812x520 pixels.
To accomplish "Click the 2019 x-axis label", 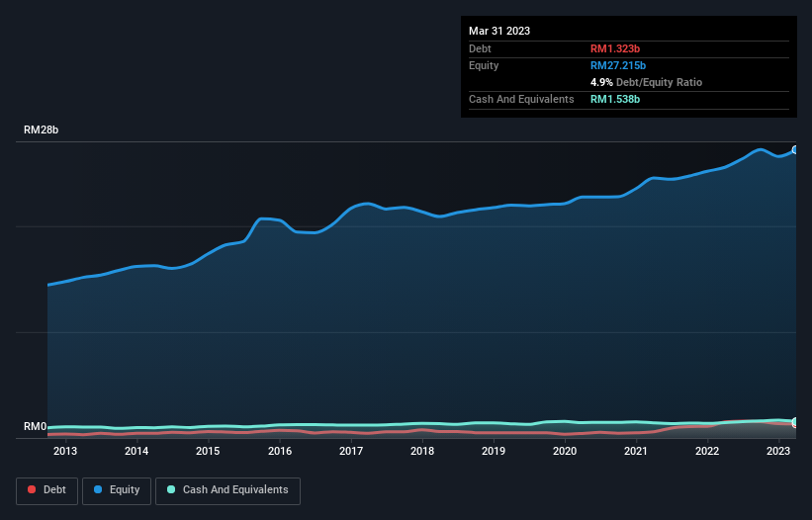I will point(494,452).
